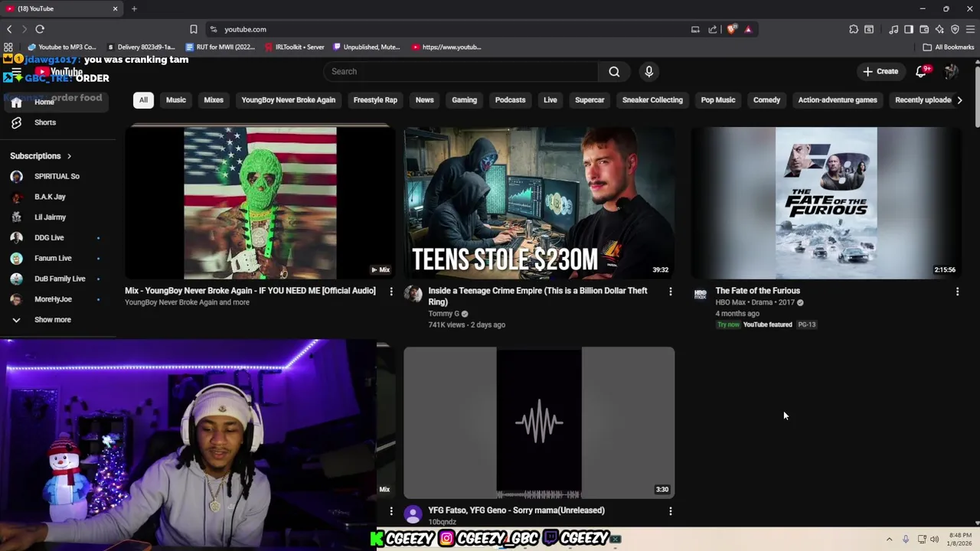
Task: Open the Brave Wallet icon
Action: pyautogui.click(x=924, y=29)
